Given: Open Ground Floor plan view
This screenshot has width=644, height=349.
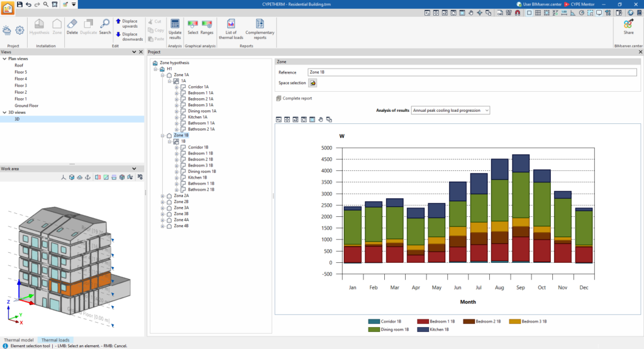Looking at the screenshot, I should 26,106.
